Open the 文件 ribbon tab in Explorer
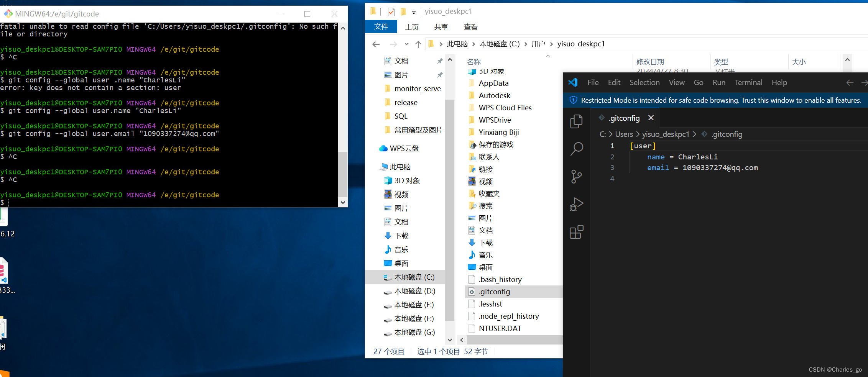 tap(381, 26)
